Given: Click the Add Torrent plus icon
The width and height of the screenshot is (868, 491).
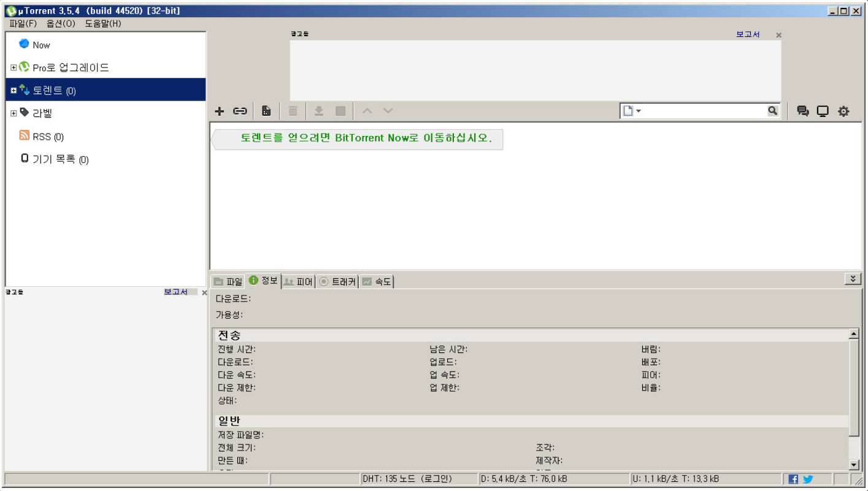Looking at the screenshot, I should click(220, 111).
